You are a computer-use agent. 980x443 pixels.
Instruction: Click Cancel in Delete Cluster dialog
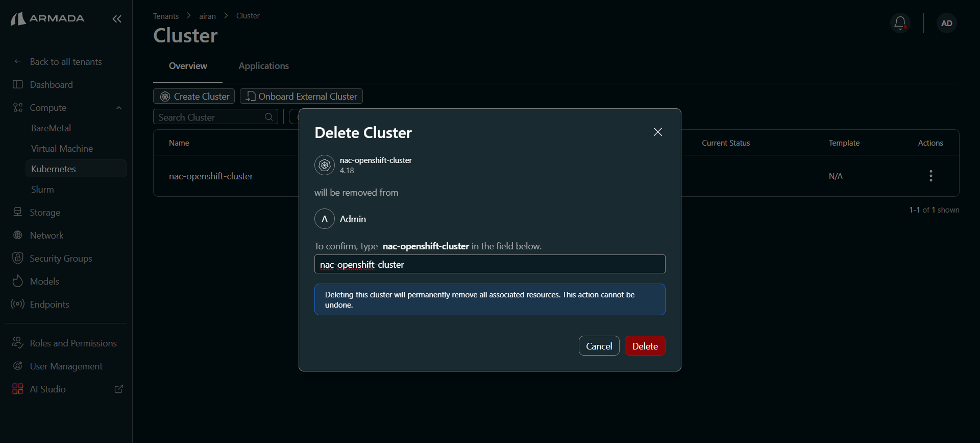point(599,346)
